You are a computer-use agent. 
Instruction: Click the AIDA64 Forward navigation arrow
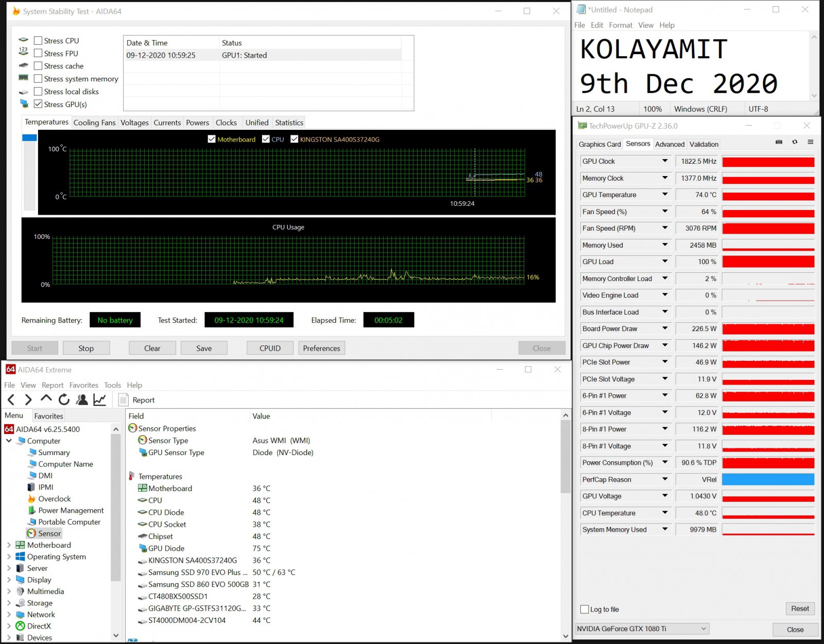(28, 399)
